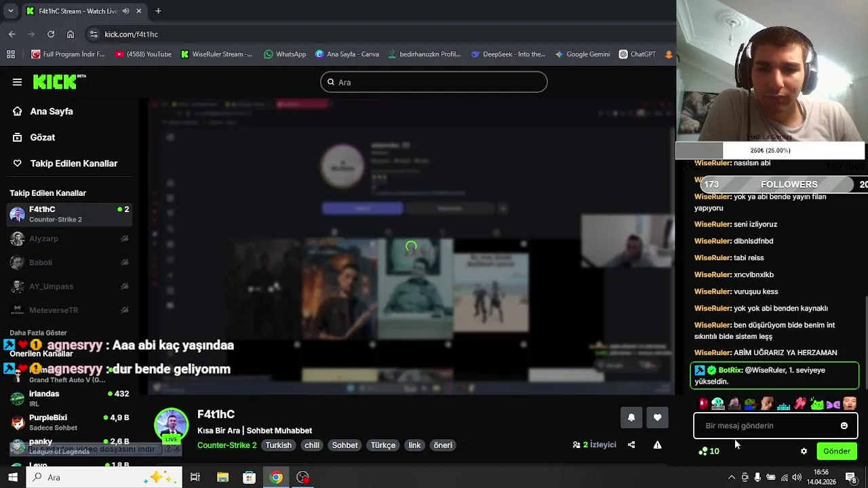This screenshot has width=868, height=488.
Task: Open the DeepSeek bookmark
Action: 508,54
